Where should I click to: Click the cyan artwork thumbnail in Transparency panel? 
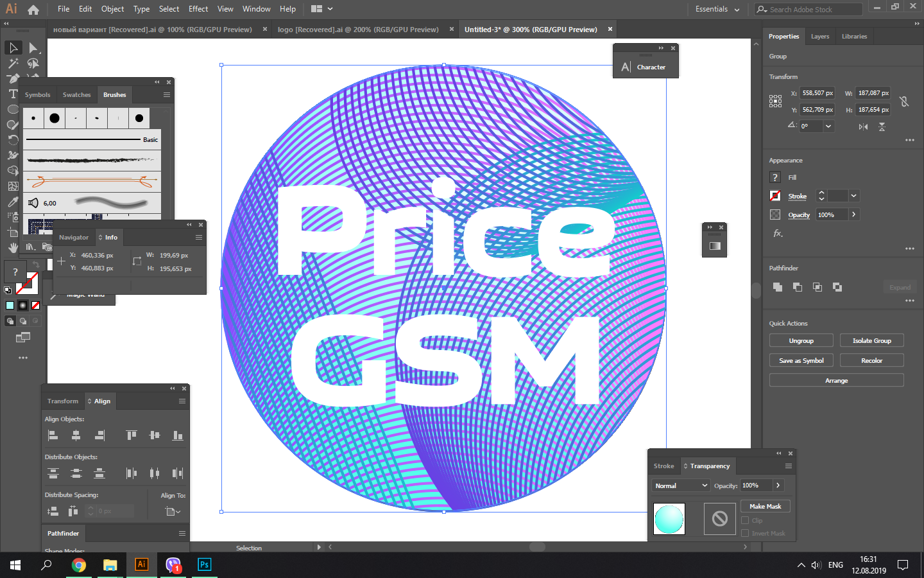tap(669, 519)
